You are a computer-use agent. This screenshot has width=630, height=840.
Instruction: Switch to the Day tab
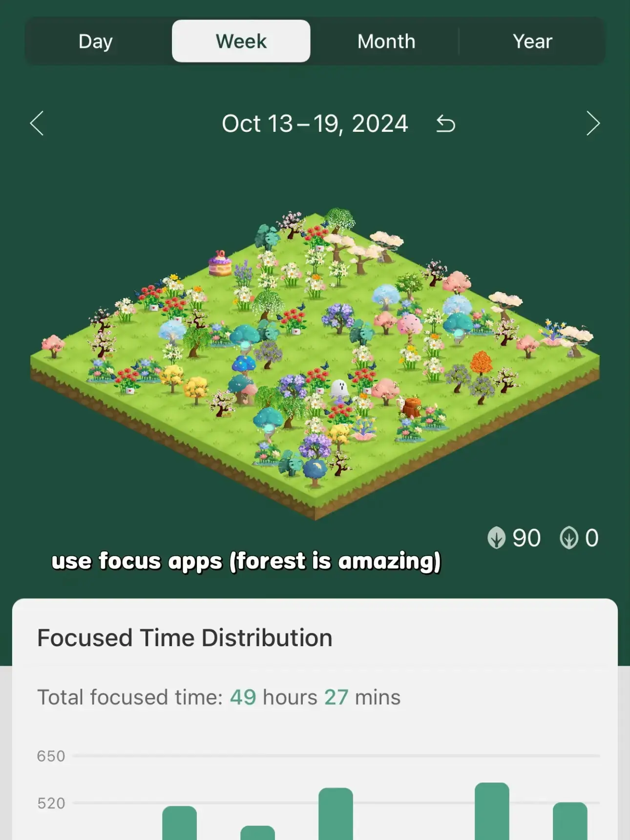[x=96, y=42]
